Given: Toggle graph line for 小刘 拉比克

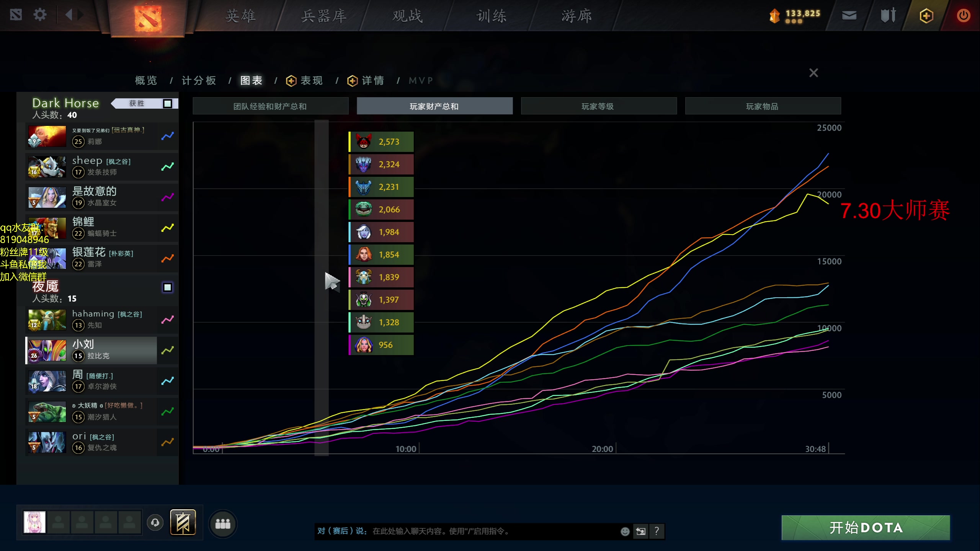Looking at the screenshot, I should pyautogui.click(x=167, y=350).
